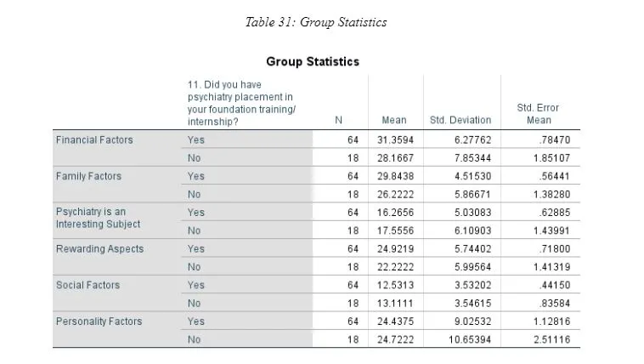Click the 'Personality Factors' row label
644x364 pixels.
point(99,321)
